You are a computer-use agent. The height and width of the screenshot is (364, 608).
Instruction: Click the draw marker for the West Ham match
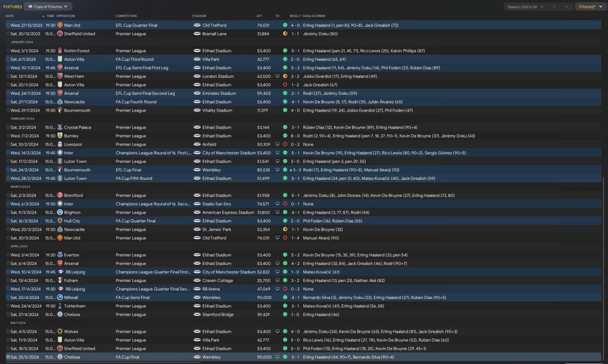coord(285,76)
